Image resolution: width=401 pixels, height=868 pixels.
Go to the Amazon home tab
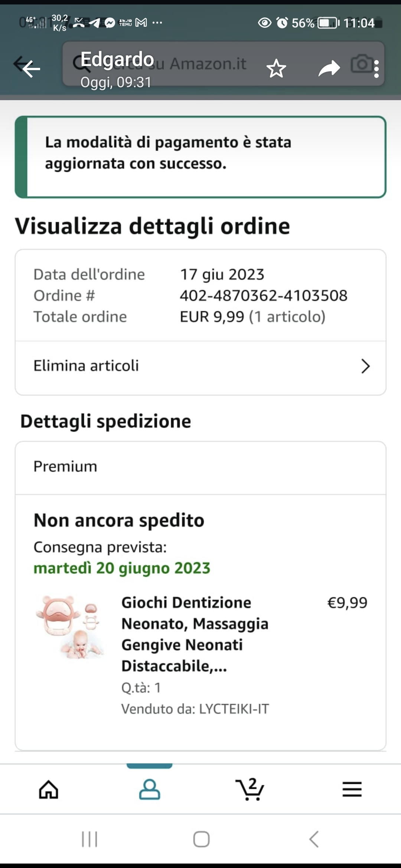[x=49, y=789]
